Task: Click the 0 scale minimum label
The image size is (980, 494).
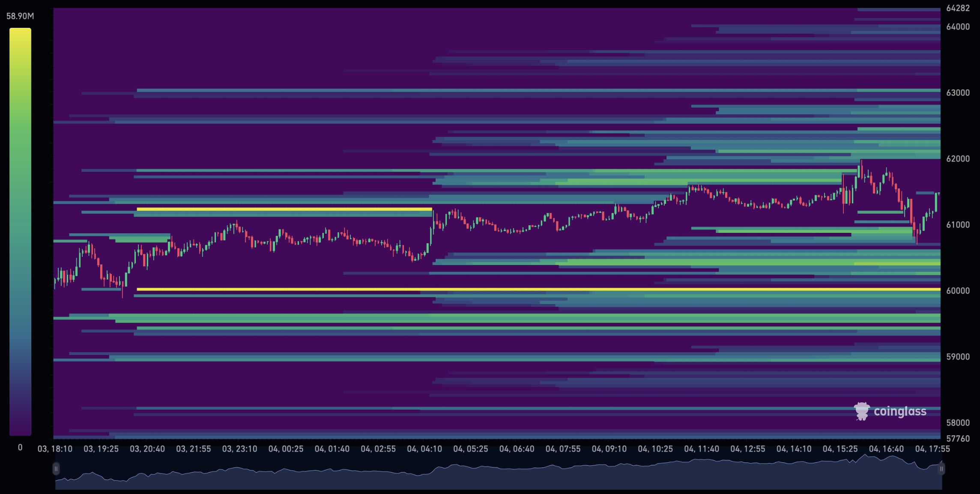Action: [x=20, y=447]
